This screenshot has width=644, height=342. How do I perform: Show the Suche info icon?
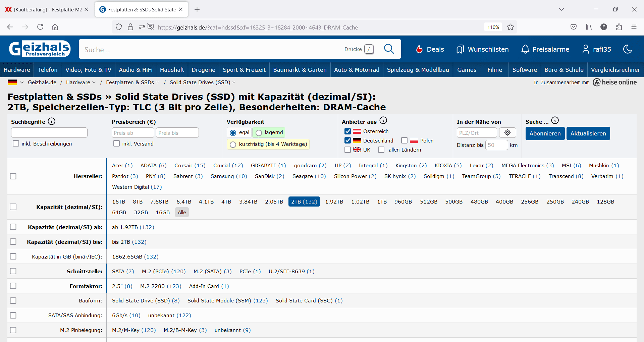tap(555, 120)
